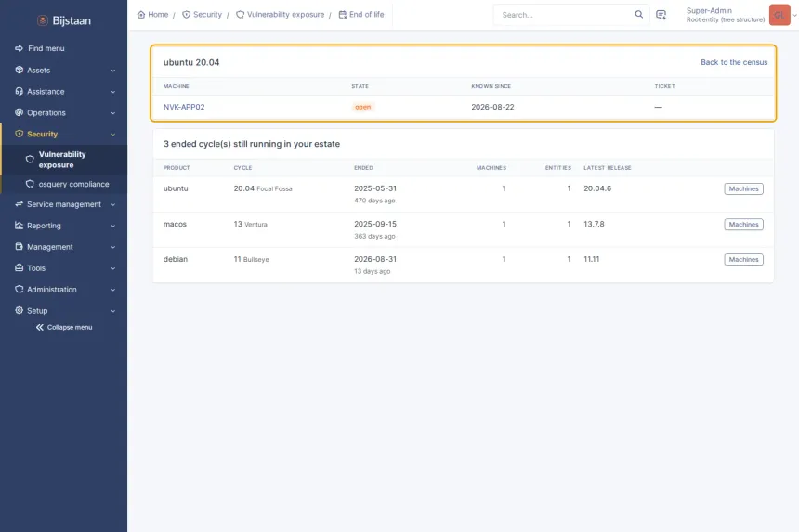The width and height of the screenshot is (799, 532).
Task: Select the Setup menu label
Action: (x=37, y=310)
